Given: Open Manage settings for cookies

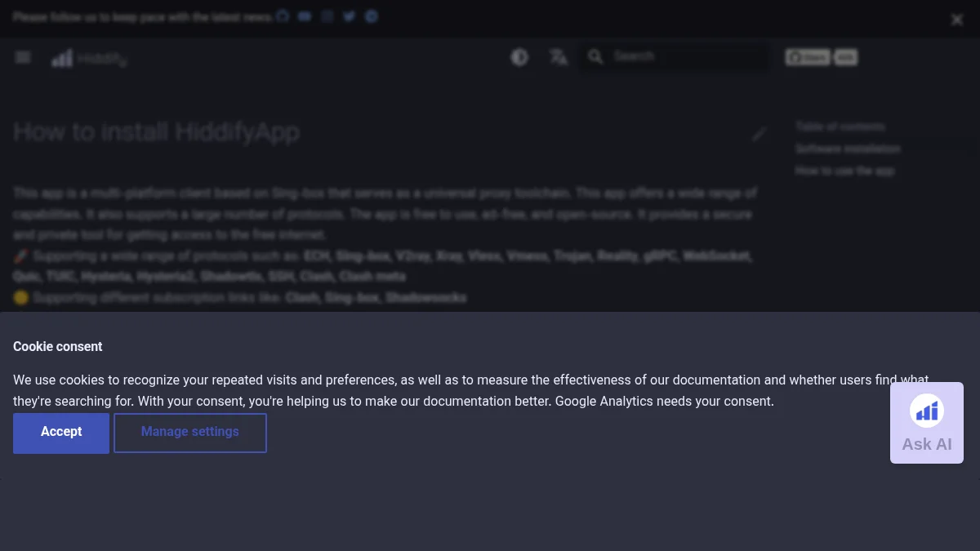Looking at the screenshot, I should tap(190, 433).
